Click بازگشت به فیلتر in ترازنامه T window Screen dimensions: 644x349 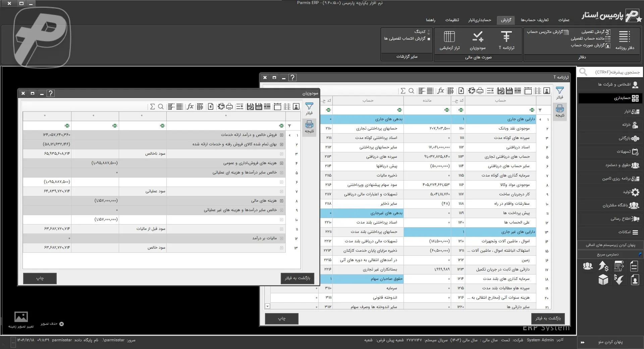(548, 318)
